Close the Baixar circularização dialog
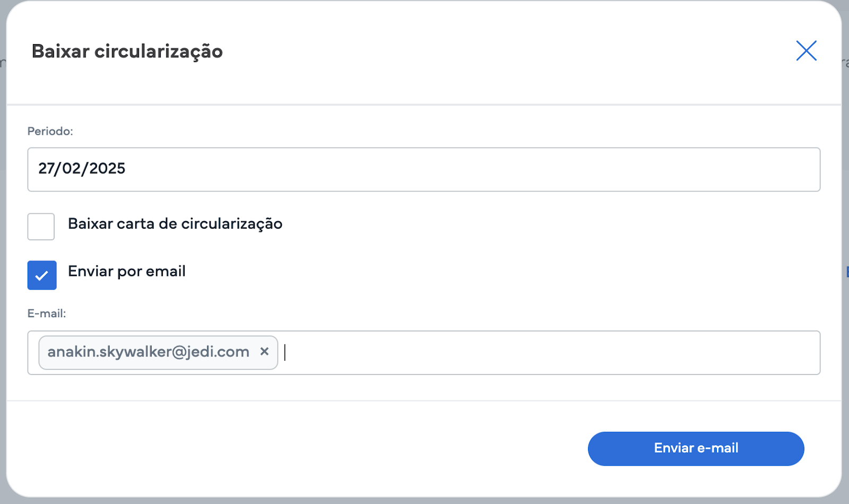 [806, 51]
